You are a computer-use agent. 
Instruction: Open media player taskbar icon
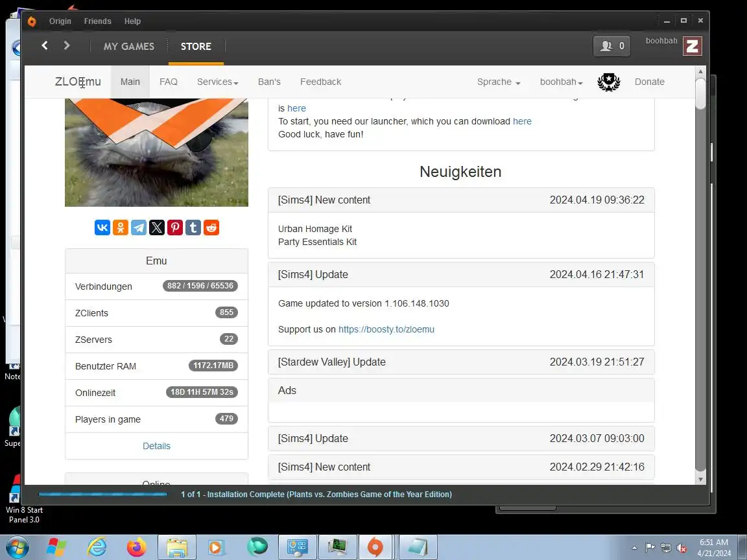click(x=217, y=548)
